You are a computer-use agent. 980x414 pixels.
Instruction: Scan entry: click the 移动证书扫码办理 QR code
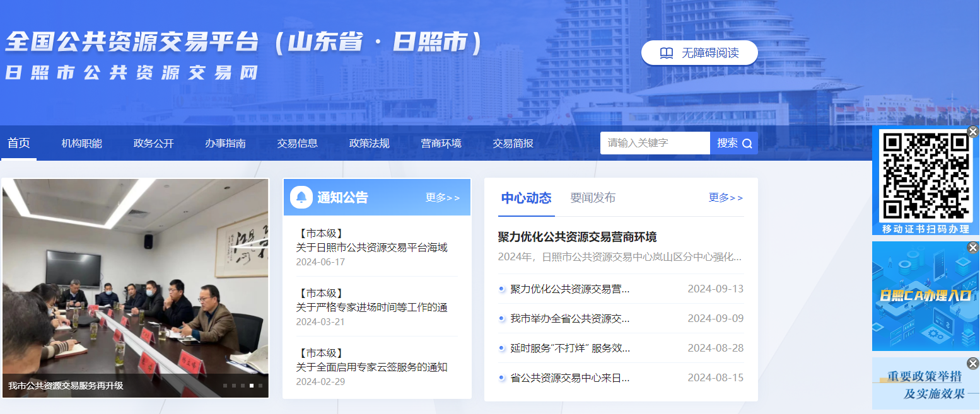click(925, 176)
